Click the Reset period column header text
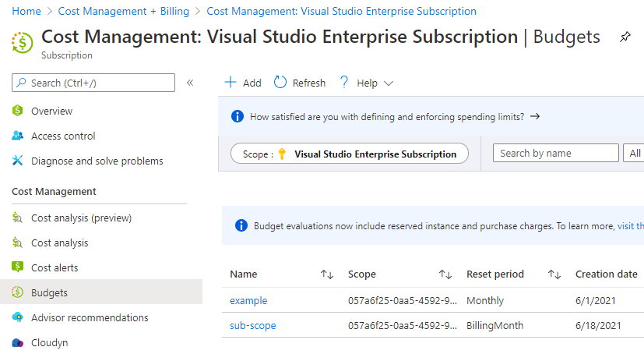 [x=495, y=274]
